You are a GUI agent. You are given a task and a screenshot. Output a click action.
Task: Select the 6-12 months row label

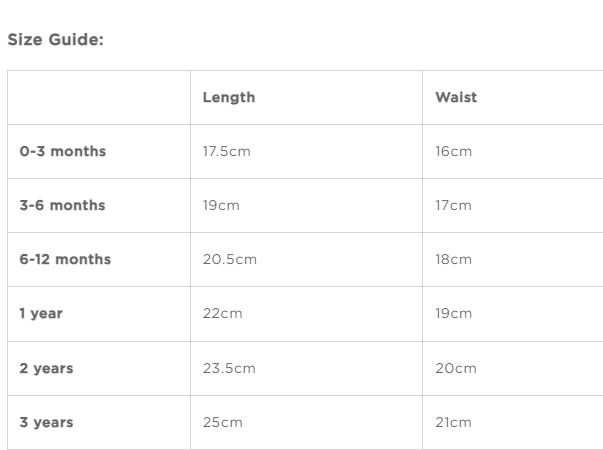[65, 259]
